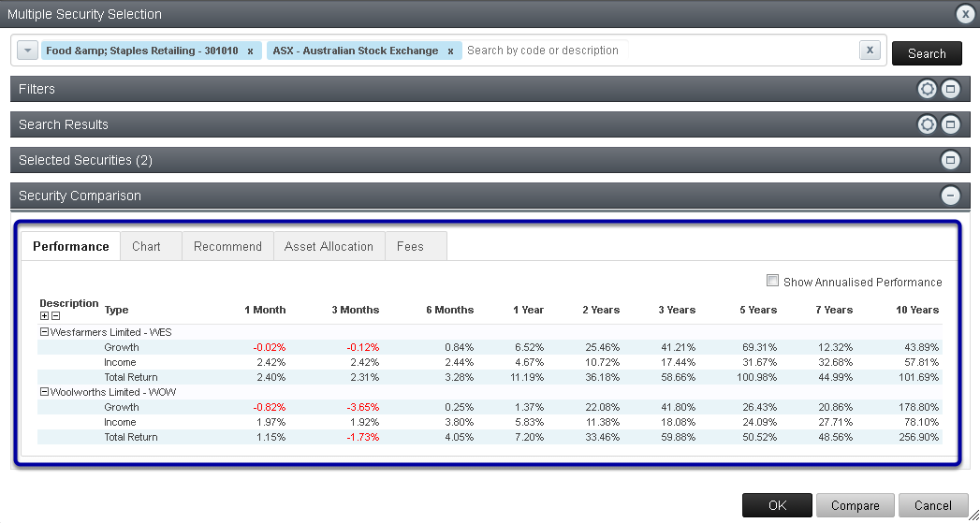The width and height of the screenshot is (980, 523).
Task: Click the Type column header
Action: click(x=116, y=310)
